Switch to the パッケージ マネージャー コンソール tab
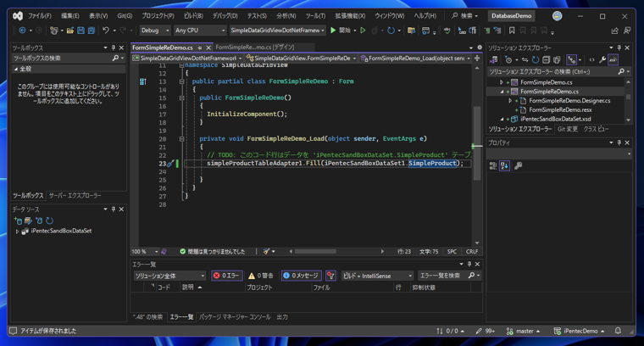The image size is (644, 346). coord(235,317)
